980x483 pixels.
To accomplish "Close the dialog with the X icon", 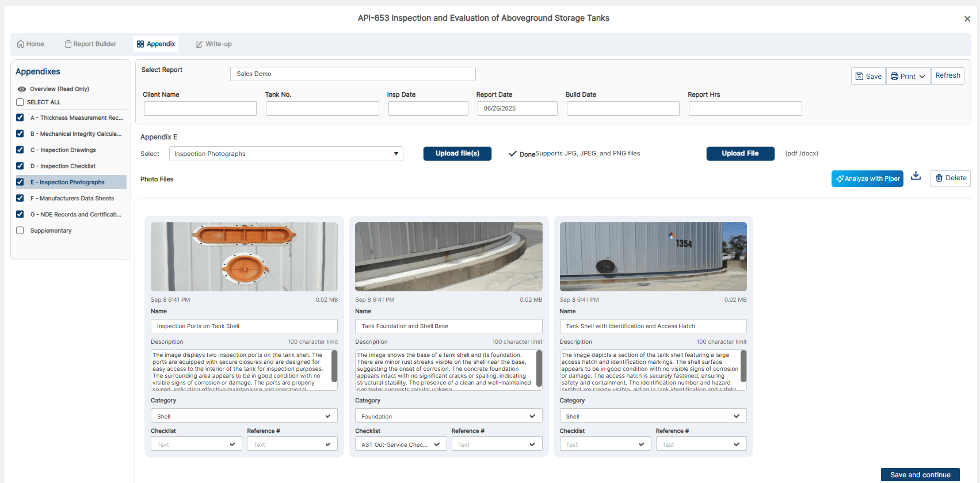I will click(967, 19).
